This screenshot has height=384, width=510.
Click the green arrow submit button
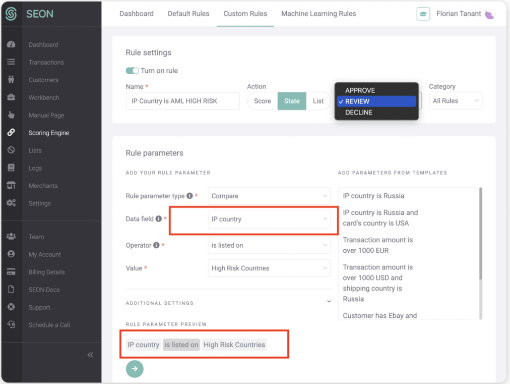click(x=135, y=369)
